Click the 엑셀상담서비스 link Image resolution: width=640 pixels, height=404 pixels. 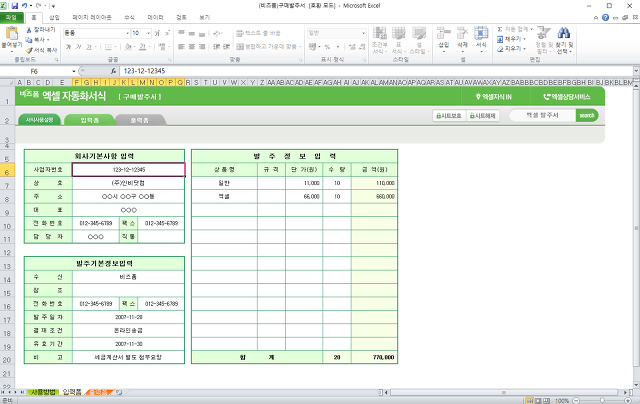(x=567, y=97)
